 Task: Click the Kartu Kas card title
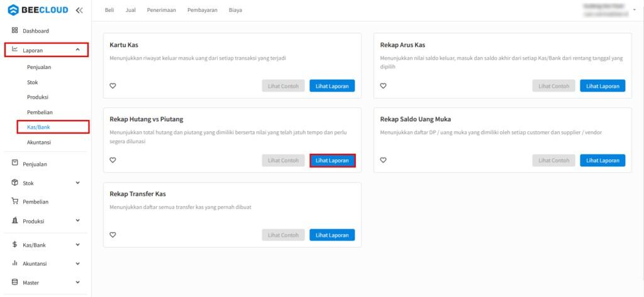(x=124, y=45)
